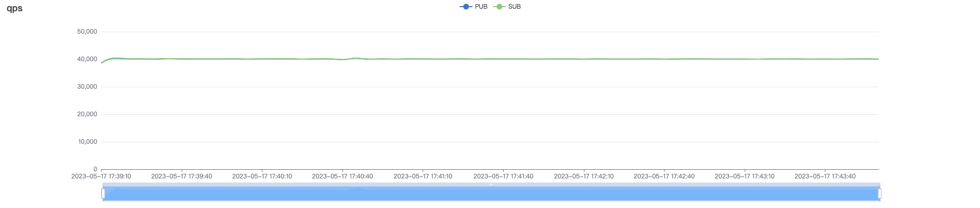Click the qps chart title
The width and height of the screenshot is (980, 208).
[x=15, y=9]
